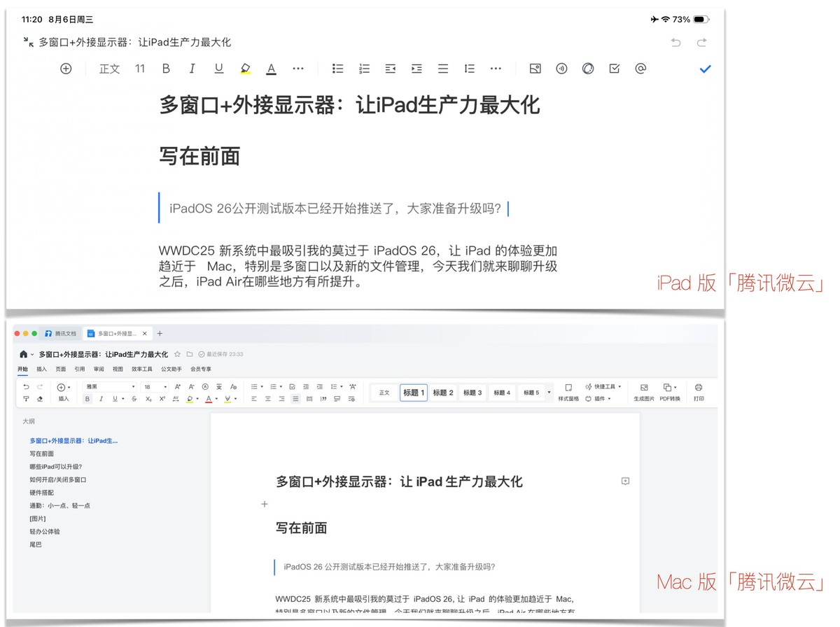Increase font size with A+ icon
The width and height of the screenshot is (840, 627).
point(178,387)
